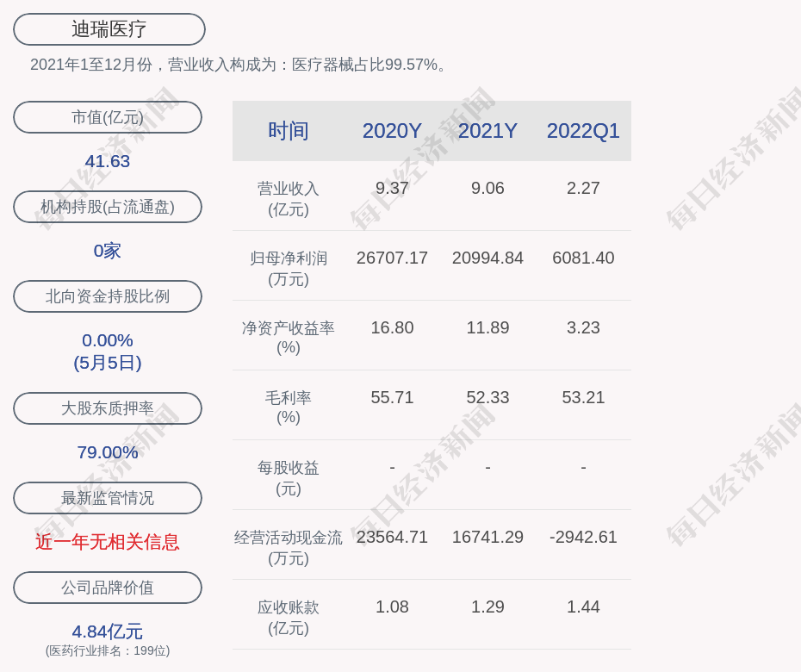801x672 pixels.
Task: Click the 0家 institutional holding value
Action: click(x=108, y=251)
